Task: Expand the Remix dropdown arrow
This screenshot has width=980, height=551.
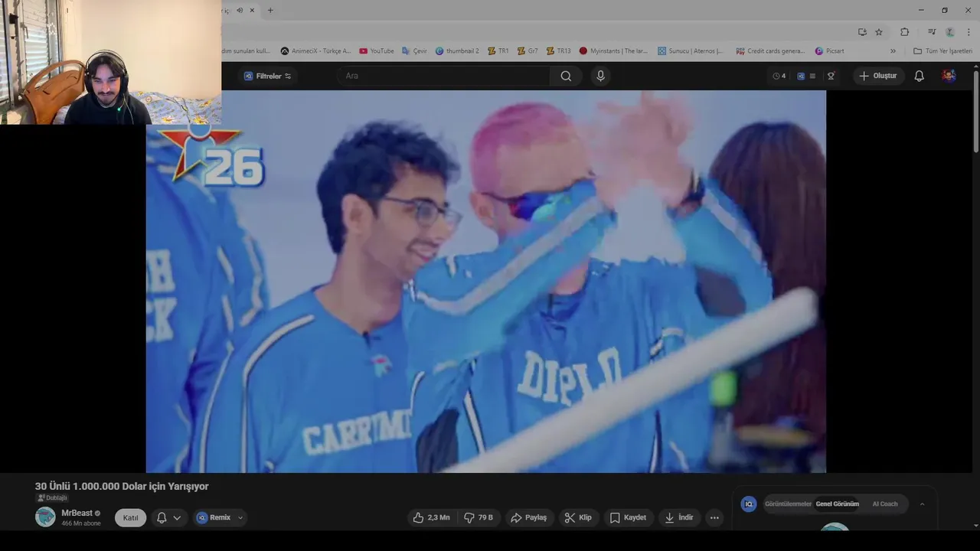Action: coord(240,517)
